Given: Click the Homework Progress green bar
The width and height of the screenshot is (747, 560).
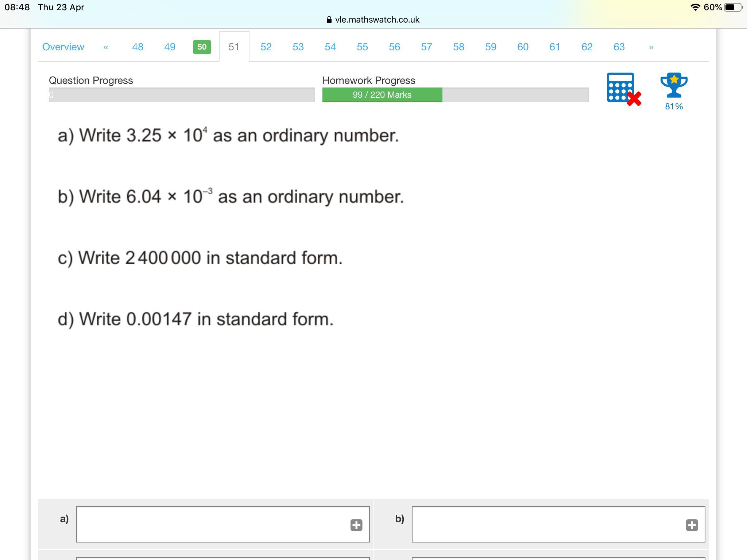Looking at the screenshot, I should click(x=382, y=95).
